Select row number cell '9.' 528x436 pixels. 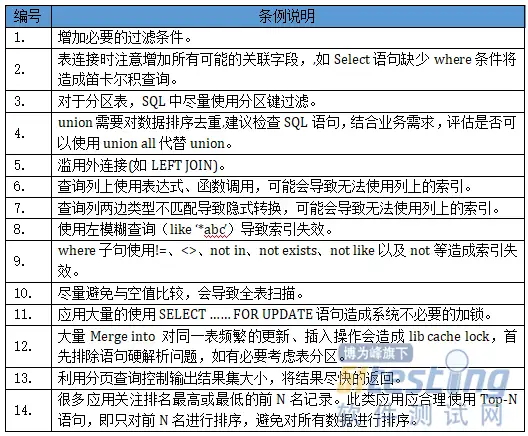[x=28, y=261]
